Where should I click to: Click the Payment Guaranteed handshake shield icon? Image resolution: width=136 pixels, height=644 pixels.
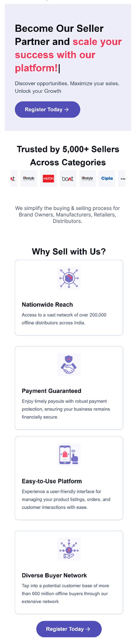tap(69, 364)
